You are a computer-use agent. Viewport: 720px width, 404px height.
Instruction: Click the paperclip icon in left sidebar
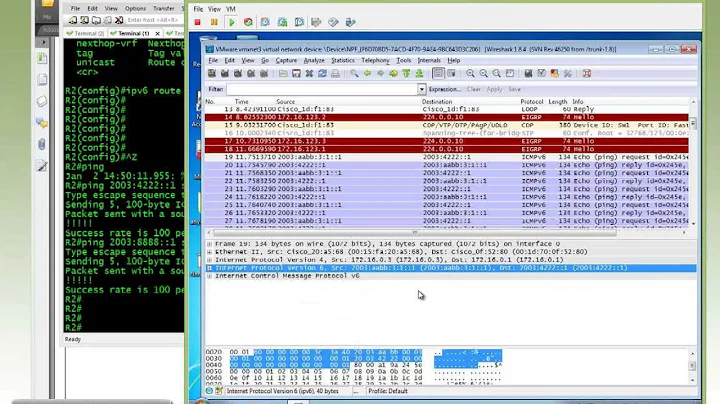[42, 145]
